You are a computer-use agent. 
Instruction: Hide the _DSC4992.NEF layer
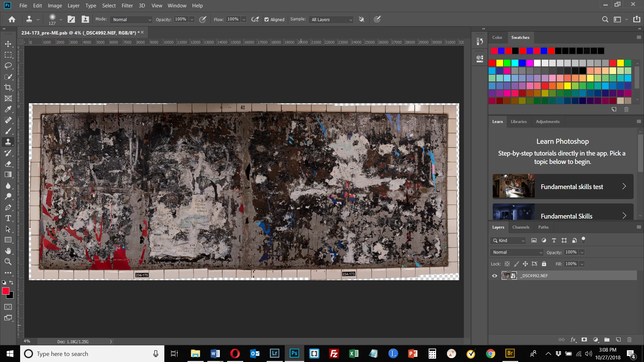494,276
